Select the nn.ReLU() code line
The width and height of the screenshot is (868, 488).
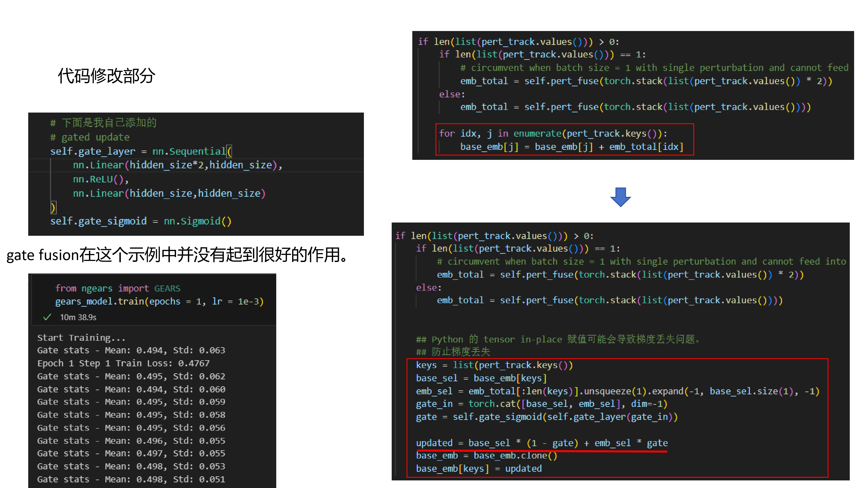[x=101, y=179]
